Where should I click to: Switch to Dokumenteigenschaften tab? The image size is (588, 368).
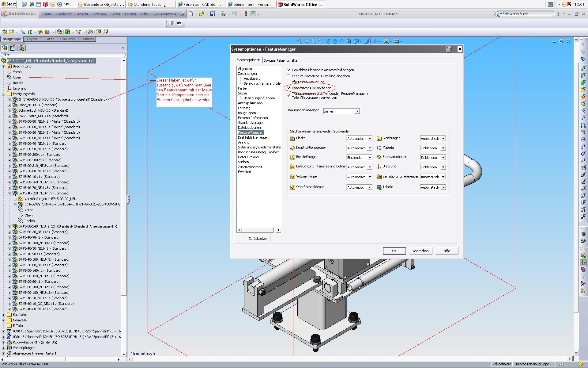[281, 60]
